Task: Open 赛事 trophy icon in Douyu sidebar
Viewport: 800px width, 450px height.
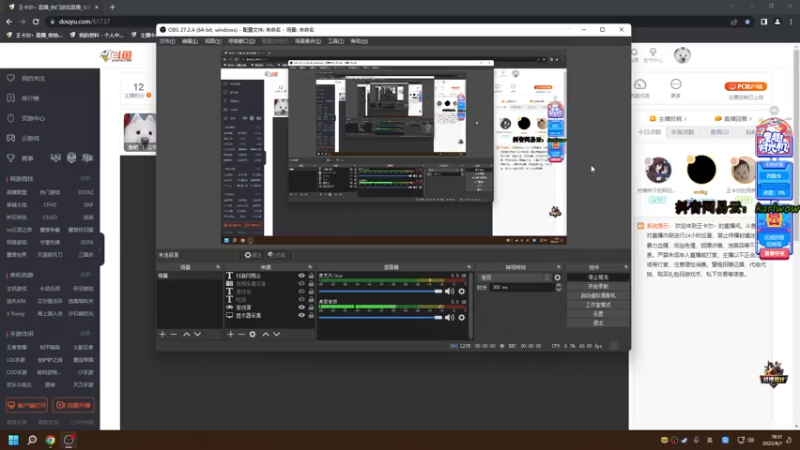Action: pos(11,158)
